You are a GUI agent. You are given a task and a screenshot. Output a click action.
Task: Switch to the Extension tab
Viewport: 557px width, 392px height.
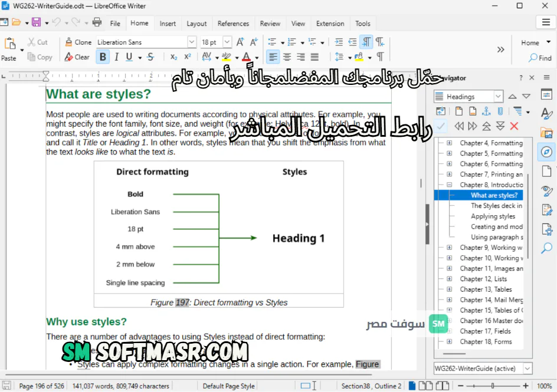[x=330, y=24]
